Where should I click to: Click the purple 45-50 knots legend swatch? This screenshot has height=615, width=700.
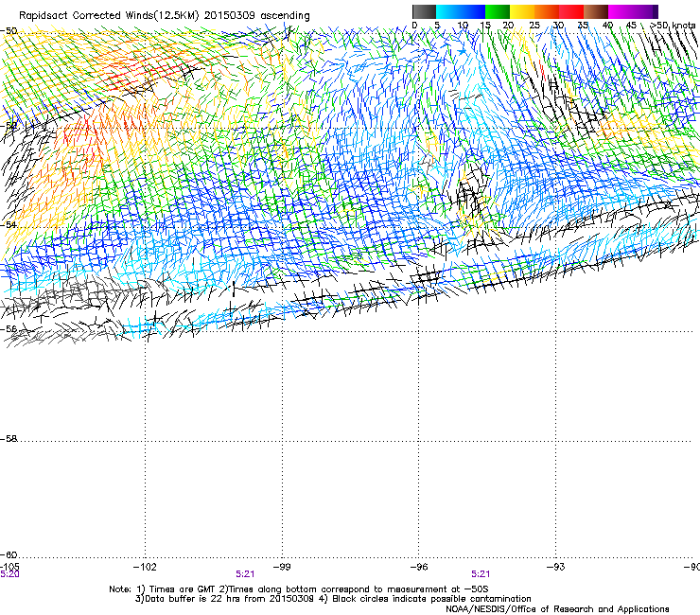645,11
